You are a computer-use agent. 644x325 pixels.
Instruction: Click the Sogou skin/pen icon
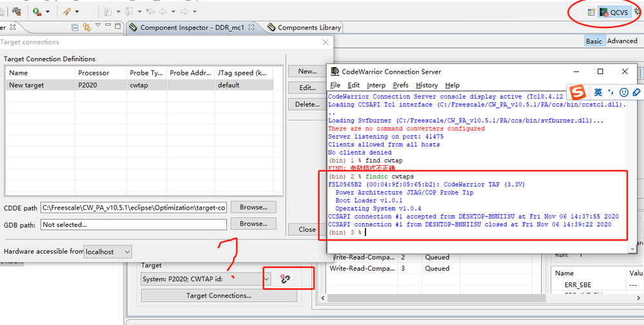[x=637, y=92]
